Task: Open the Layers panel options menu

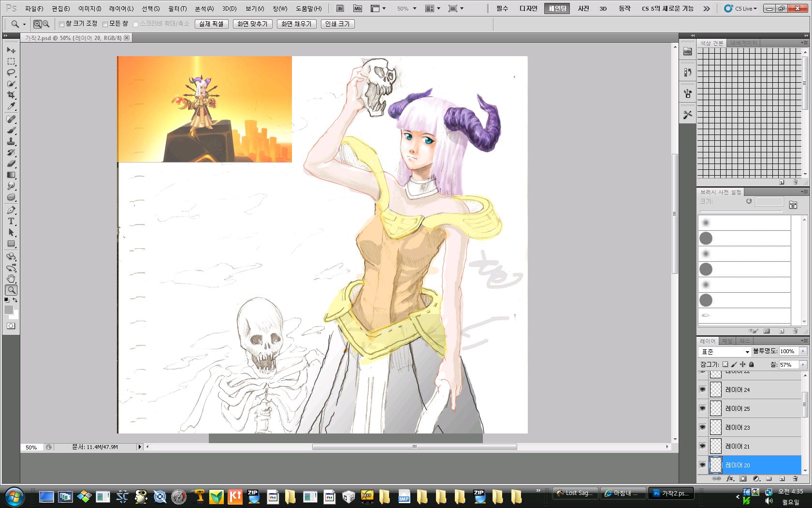Action: coord(804,341)
